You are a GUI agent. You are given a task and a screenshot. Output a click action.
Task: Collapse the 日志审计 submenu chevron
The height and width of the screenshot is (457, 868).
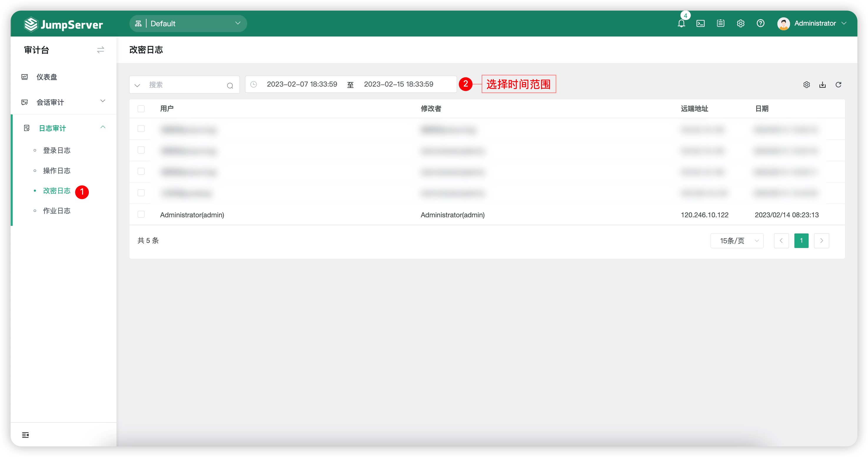coord(103,127)
